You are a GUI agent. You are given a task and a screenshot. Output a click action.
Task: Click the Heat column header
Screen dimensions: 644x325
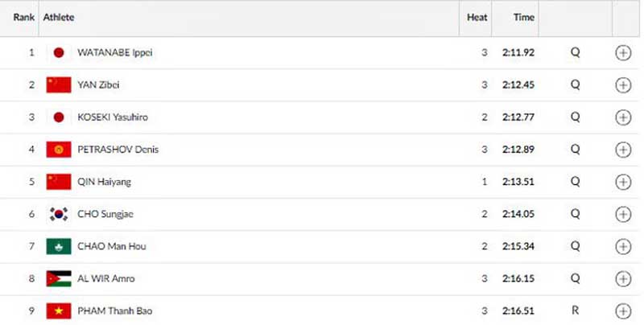coord(477,17)
